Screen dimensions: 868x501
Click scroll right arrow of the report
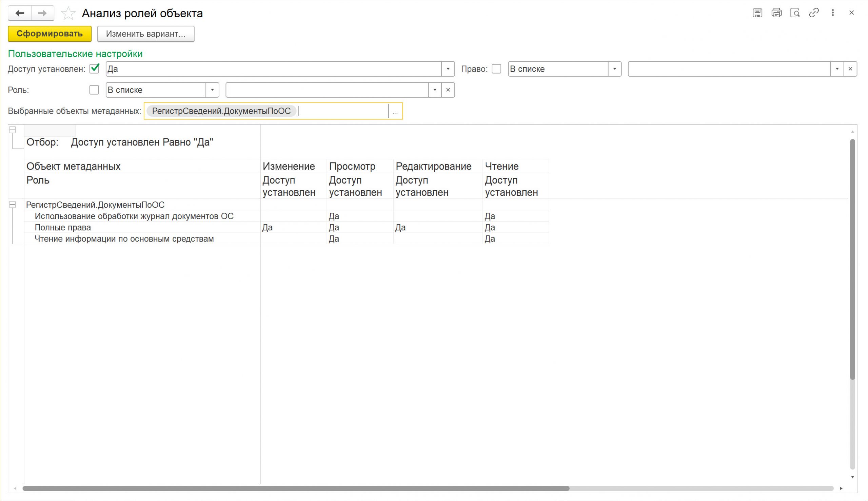[841, 488]
